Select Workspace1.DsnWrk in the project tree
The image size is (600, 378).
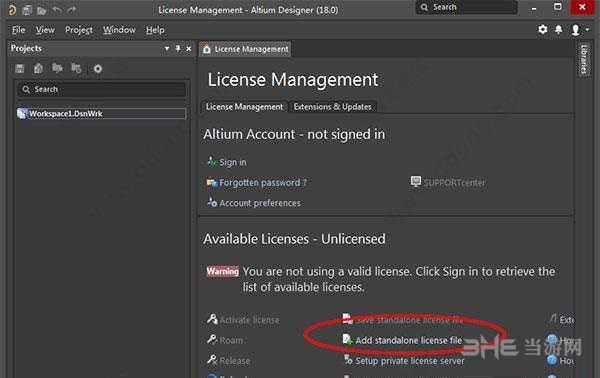point(102,114)
